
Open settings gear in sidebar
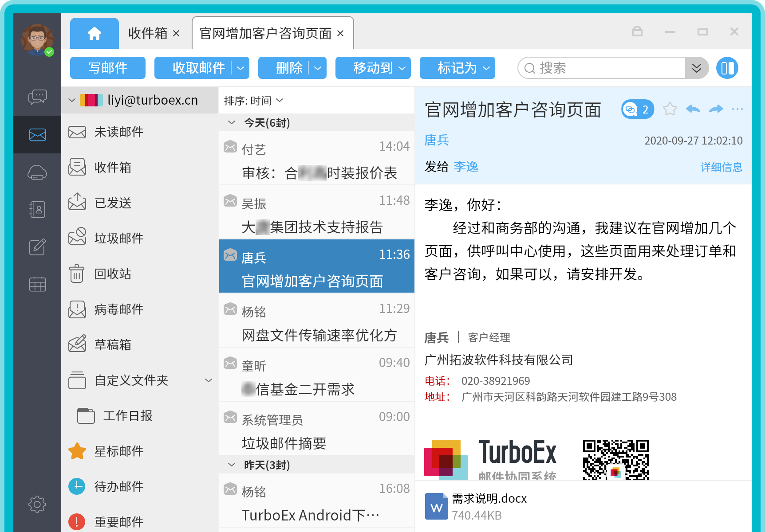click(x=37, y=504)
